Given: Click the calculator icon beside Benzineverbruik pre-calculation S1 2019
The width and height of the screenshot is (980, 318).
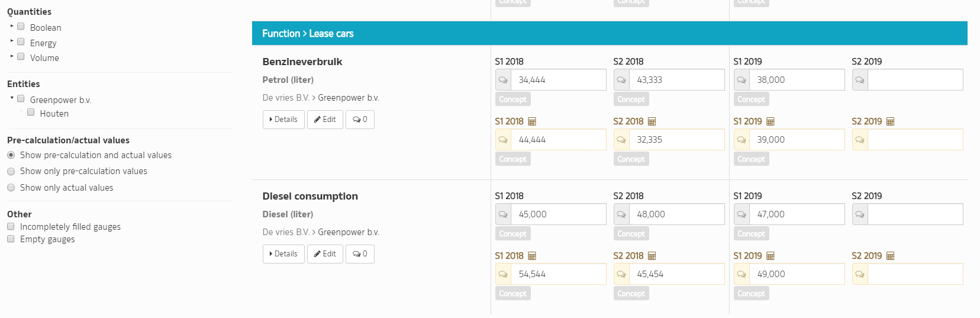Looking at the screenshot, I should click(x=771, y=121).
